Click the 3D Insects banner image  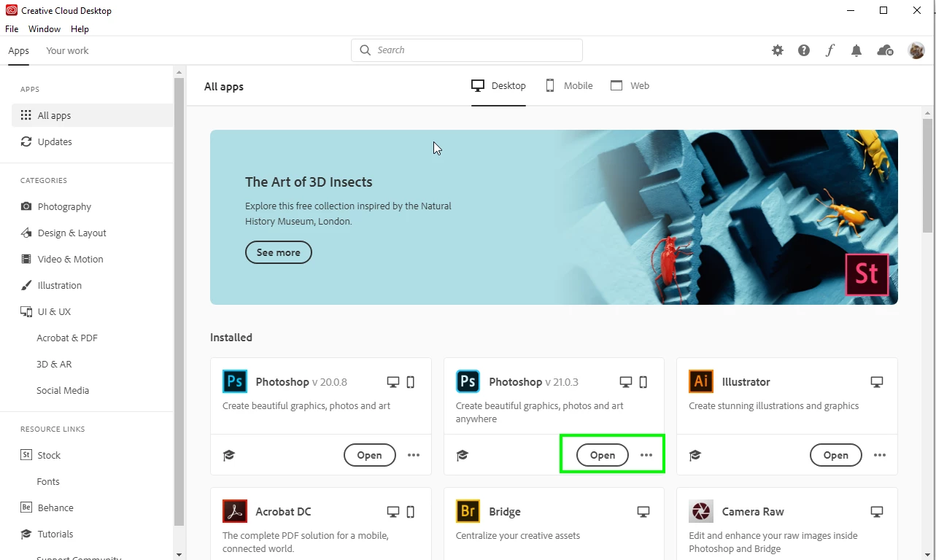point(554,217)
